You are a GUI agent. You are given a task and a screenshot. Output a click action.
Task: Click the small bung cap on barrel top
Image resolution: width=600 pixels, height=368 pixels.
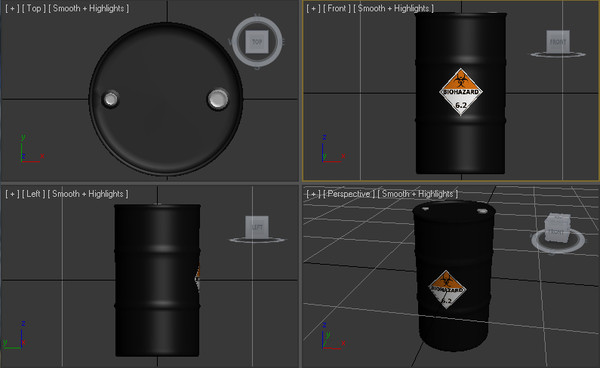(x=111, y=99)
